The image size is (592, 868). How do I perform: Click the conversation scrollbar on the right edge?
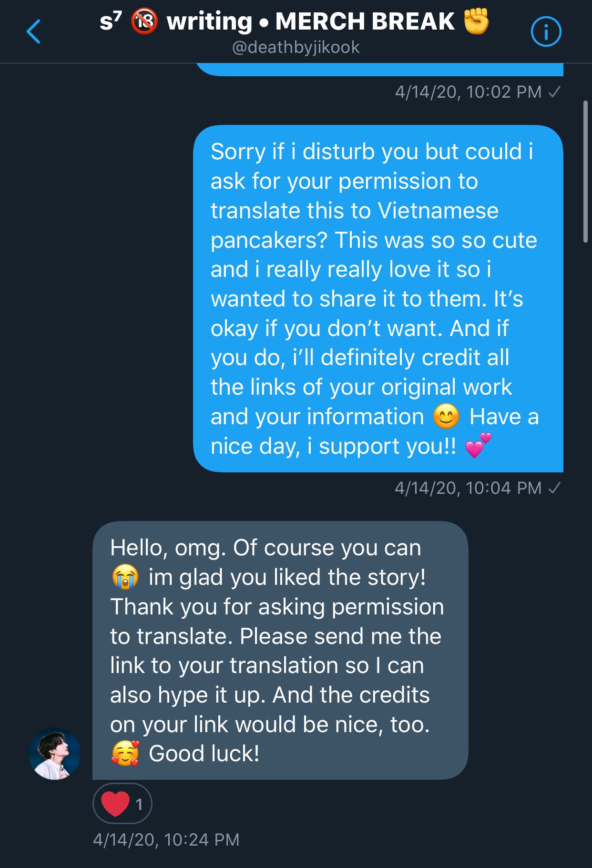tap(585, 172)
